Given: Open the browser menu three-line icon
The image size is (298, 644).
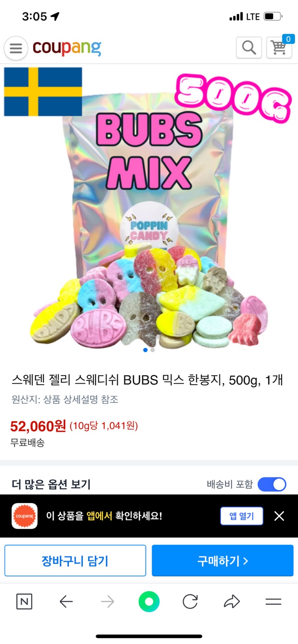Looking at the screenshot, I should pyautogui.click(x=273, y=602).
